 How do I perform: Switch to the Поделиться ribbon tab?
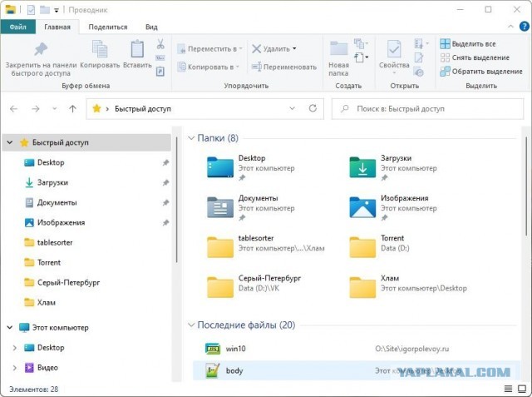108,27
